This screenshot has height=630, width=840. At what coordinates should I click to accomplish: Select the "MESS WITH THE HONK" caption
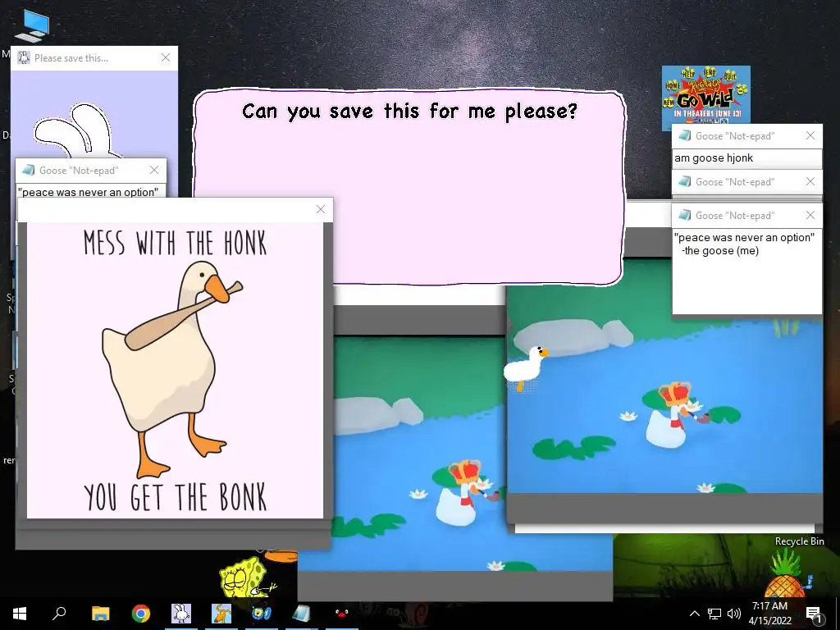pos(176,243)
